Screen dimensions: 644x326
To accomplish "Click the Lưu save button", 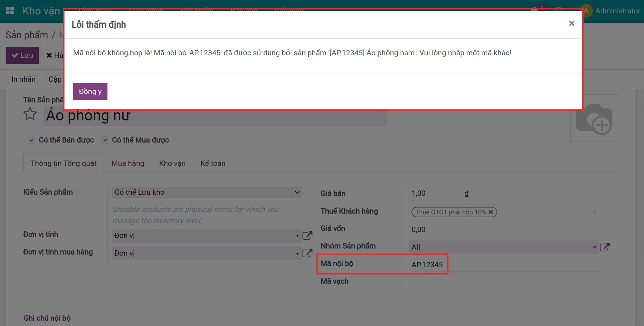I will point(22,56).
